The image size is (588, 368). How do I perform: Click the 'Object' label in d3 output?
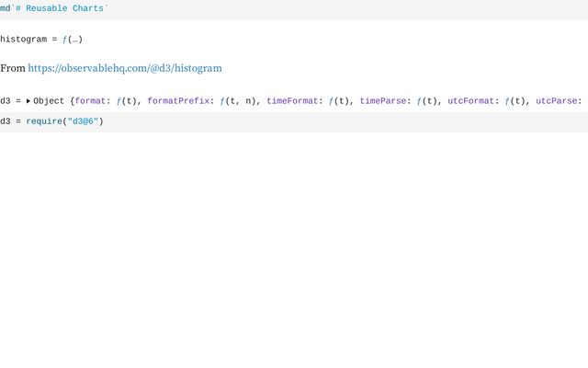(x=49, y=101)
